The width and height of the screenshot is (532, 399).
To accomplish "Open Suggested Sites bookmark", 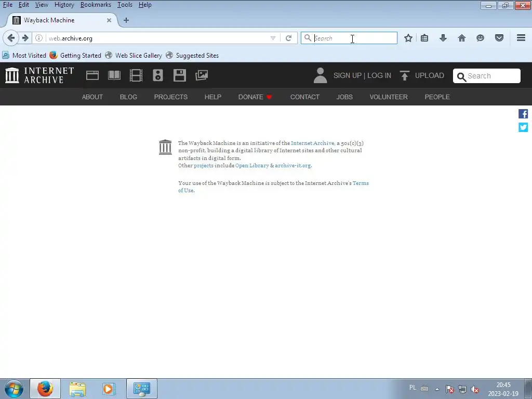I will pyautogui.click(x=192, y=55).
